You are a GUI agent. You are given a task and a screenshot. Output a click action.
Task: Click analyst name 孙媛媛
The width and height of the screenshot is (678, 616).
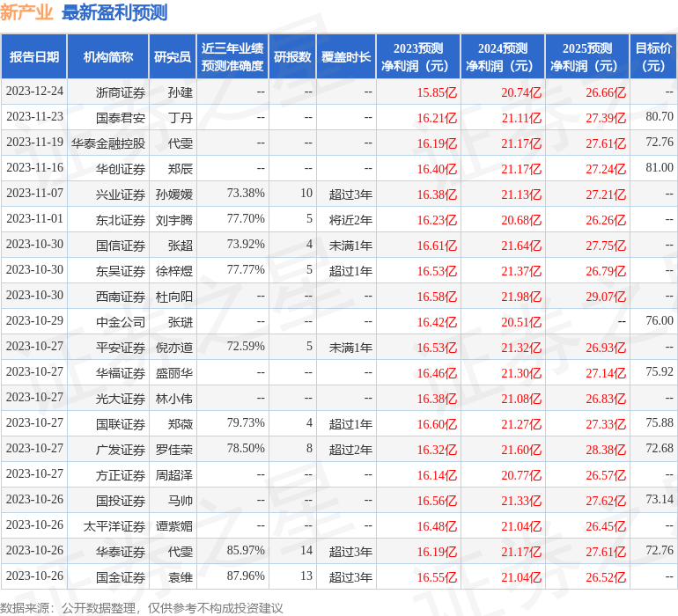(173, 194)
